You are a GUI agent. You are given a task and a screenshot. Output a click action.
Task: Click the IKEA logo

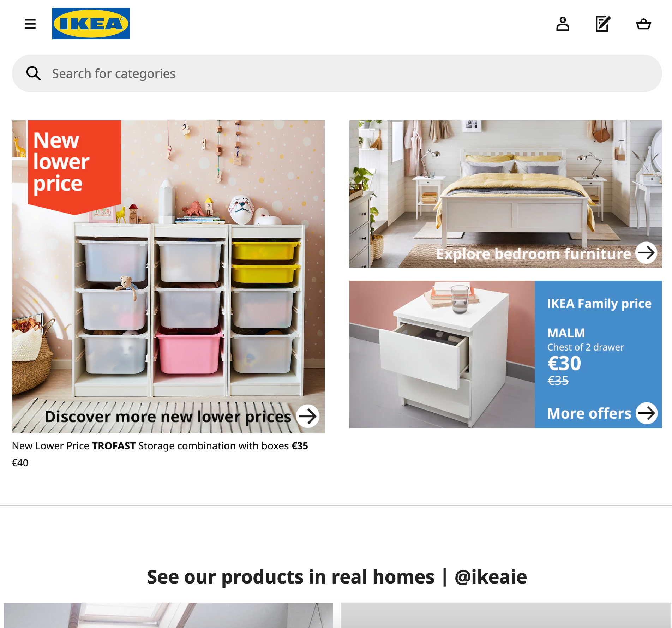click(x=91, y=24)
